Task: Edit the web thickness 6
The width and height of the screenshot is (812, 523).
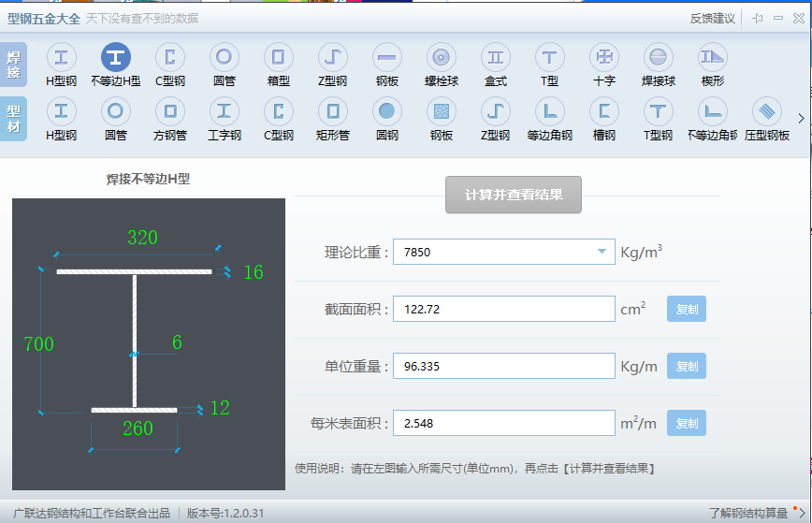Action: coord(177,342)
